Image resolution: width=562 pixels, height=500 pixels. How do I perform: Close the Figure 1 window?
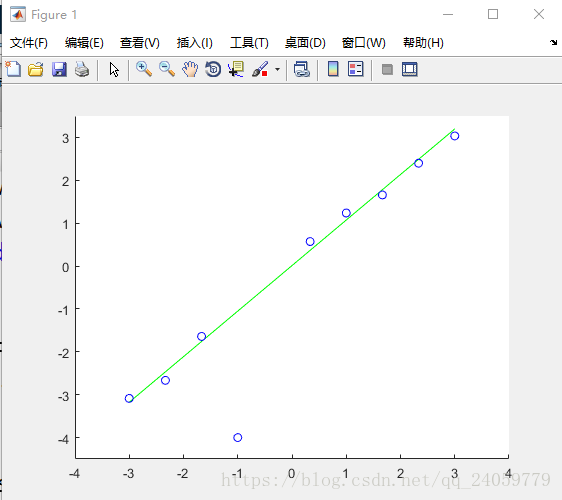click(539, 14)
